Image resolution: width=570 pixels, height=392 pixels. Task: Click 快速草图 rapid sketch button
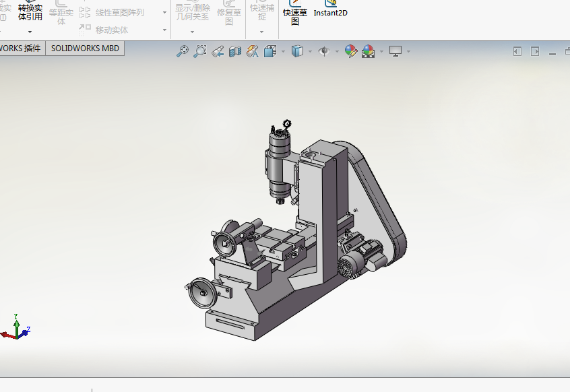[295, 13]
